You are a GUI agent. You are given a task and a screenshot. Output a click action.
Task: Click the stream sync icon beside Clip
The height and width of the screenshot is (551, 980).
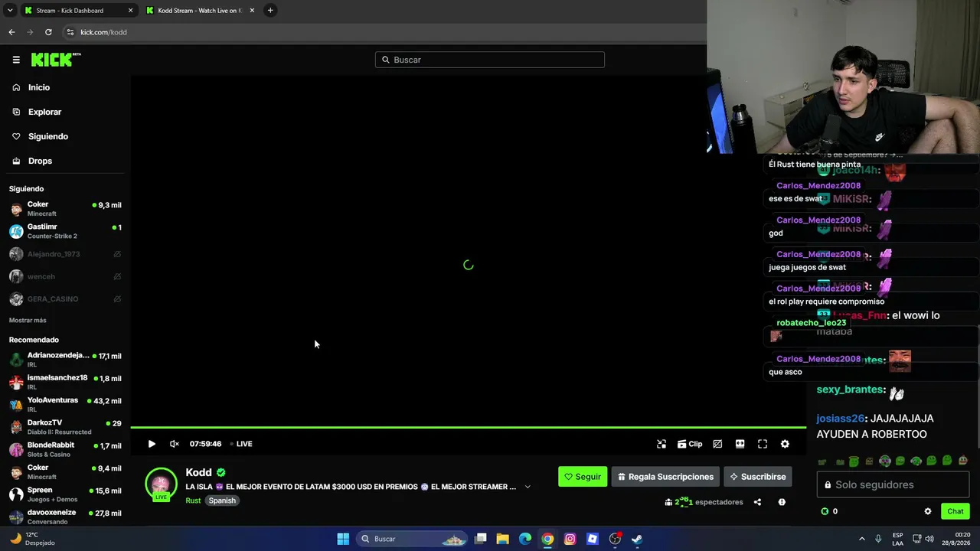click(661, 444)
